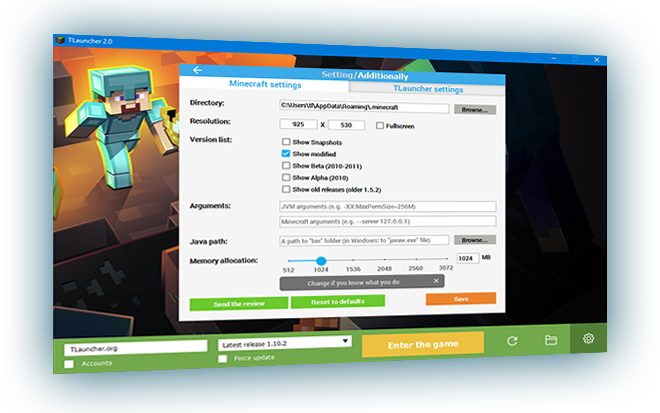The image size is (660, 413).
Task: Set memory slider to the 2048 mark
Action: pos(385,259)
